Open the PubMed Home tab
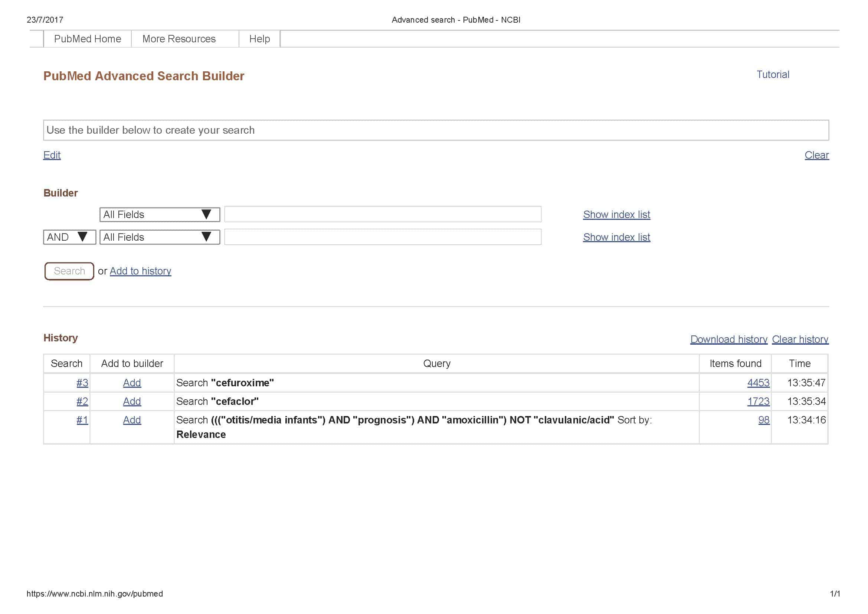This screenshot has height=614, width=868. tap(87, 39)
